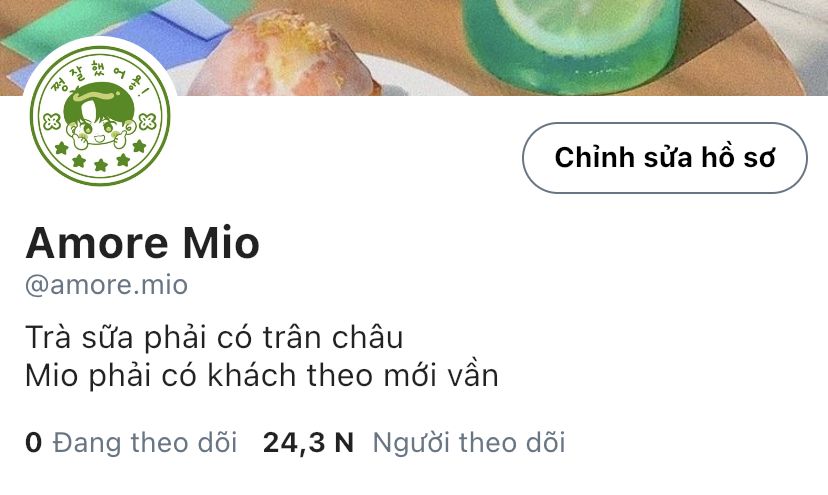Viewport: 828px width, 495px height.
Task: Open the green round profile avatar
Action: pyautogui.click(x=100, y=115)
